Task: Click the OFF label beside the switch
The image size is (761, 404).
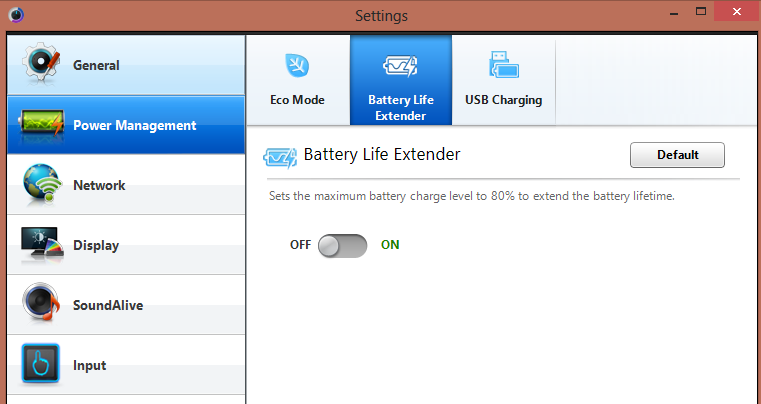Action: click(300, 245)
